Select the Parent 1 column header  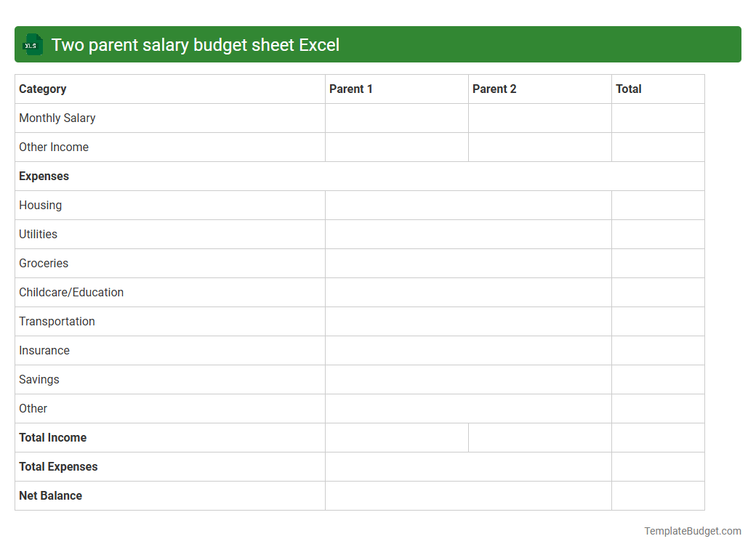click(351, 89)
